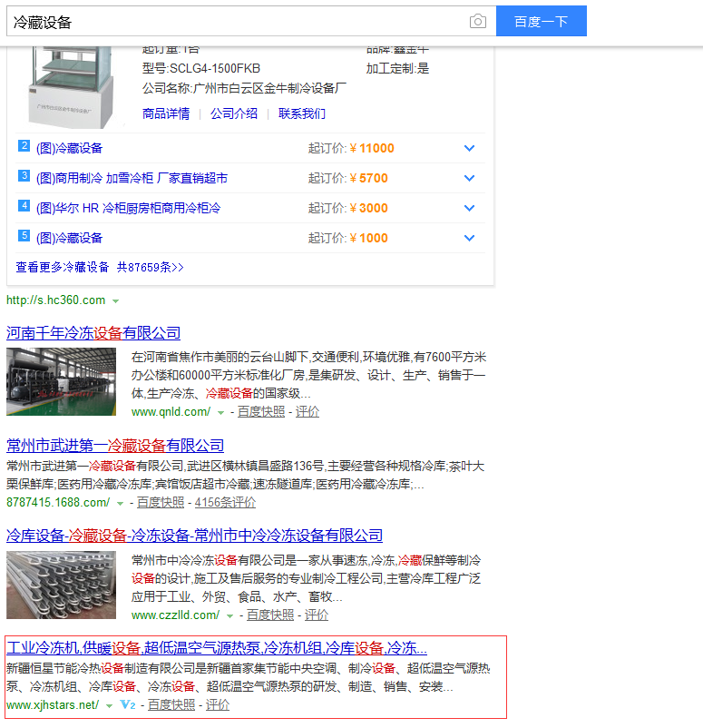
Task: Click the number 5 badge icon
Action: pyautogui.click(x=24, y=236)
